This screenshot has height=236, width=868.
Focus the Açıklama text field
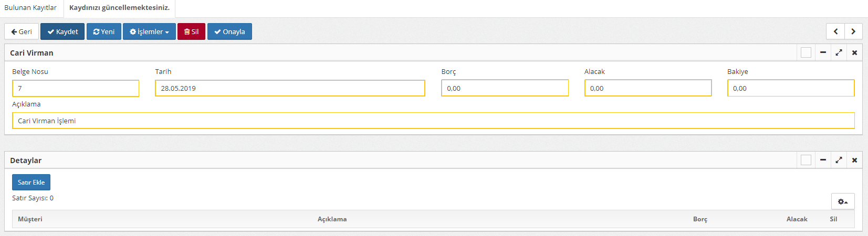(x=433, y=121)
